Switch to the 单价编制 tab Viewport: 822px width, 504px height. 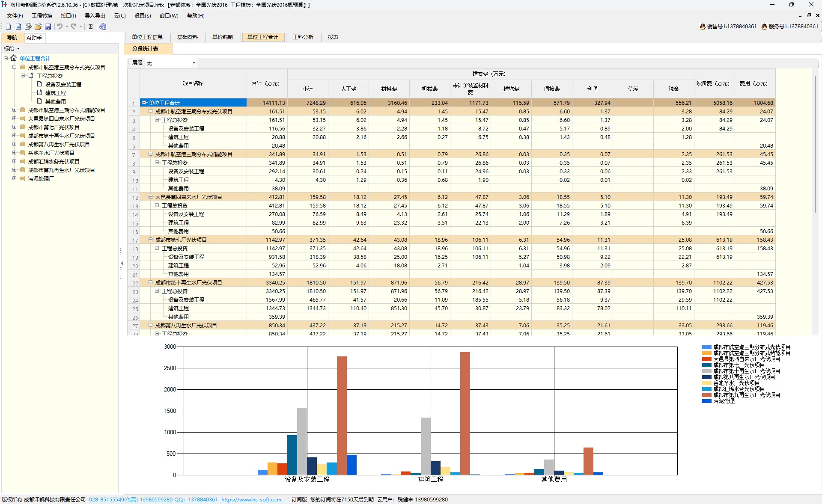coord(223,37)
